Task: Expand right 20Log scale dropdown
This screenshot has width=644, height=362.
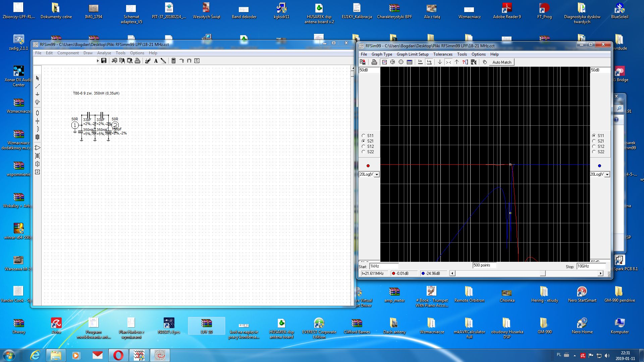Action: (607, 175)
